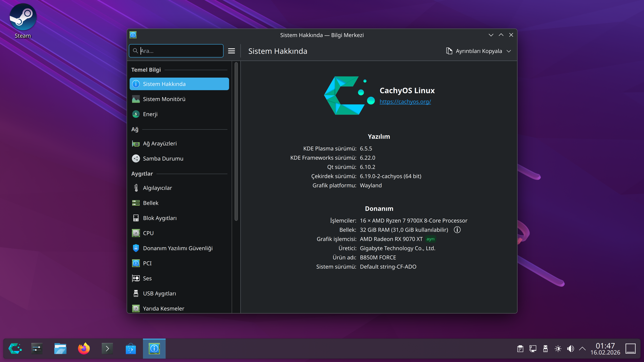Image resolution: width=644 pixels, height=362 pixels.
Task: Focus the Ara search field
Action: coord(176,51)
